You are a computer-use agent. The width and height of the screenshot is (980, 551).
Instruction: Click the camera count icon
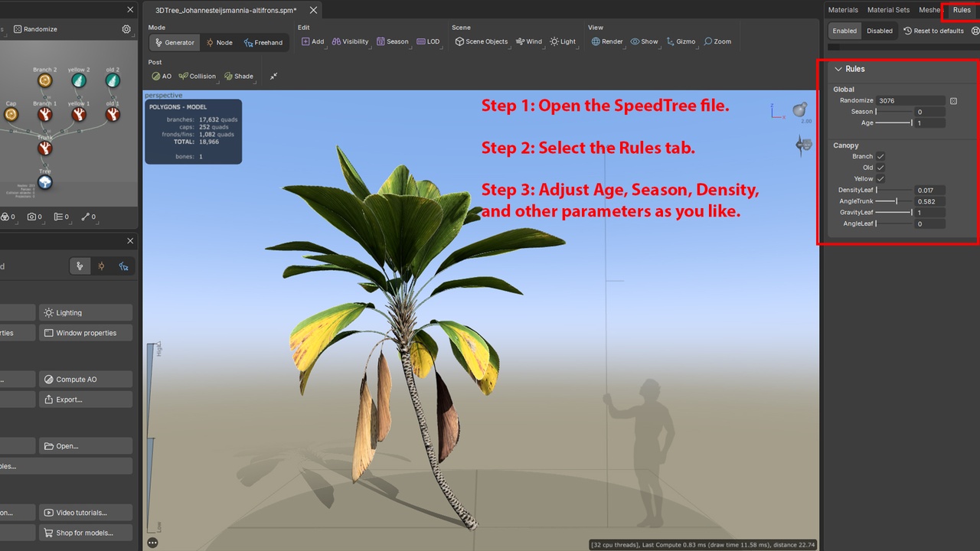pos(35,217)
